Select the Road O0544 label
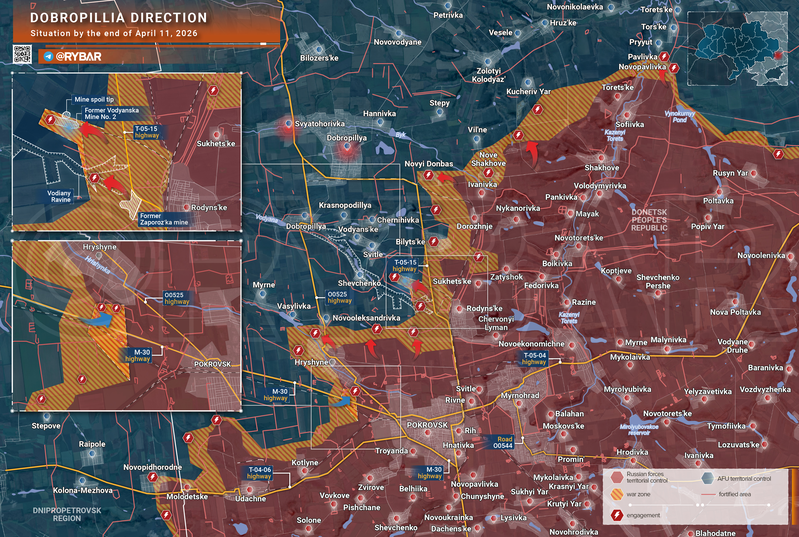Screen dimensions: 799x537 (502, 442)
